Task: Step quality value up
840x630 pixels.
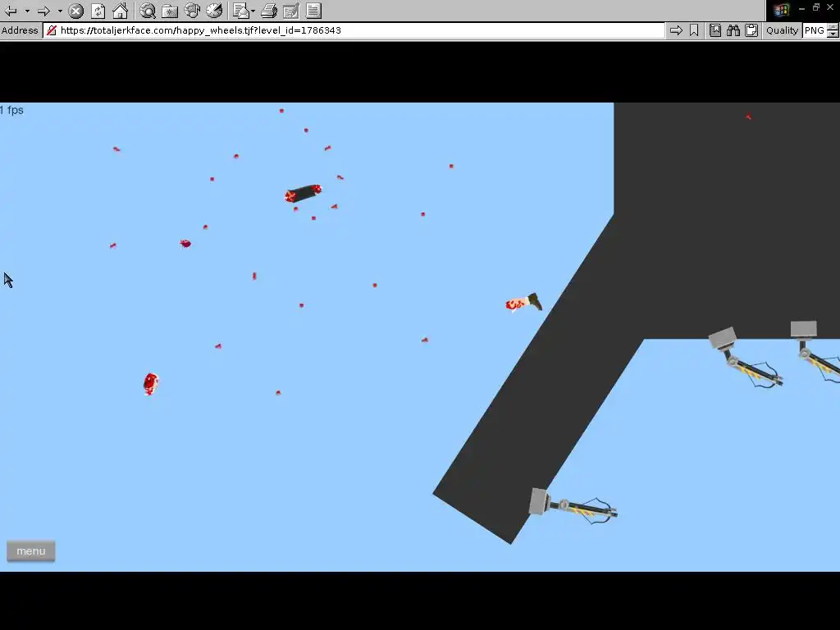Action: [833, 27]
